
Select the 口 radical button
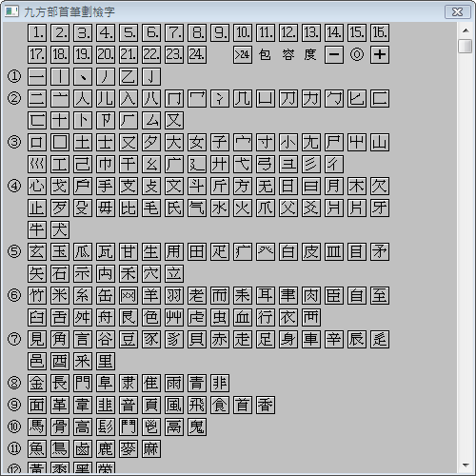(x=37, y=142)
